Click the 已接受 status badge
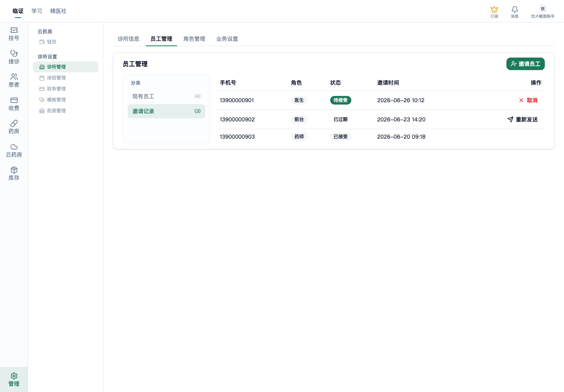The height and width of the screenshot is (392, 564). (341, 137)
